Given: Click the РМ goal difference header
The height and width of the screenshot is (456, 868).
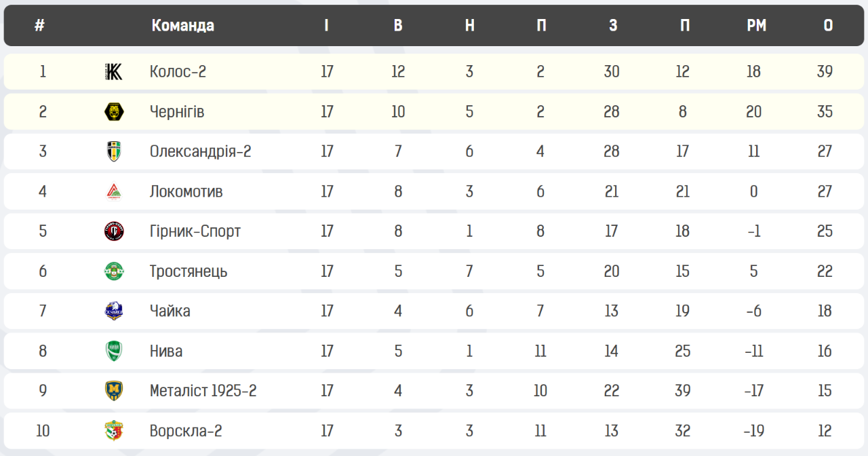Looking at the screenshot, I should [x=756, y=26].
